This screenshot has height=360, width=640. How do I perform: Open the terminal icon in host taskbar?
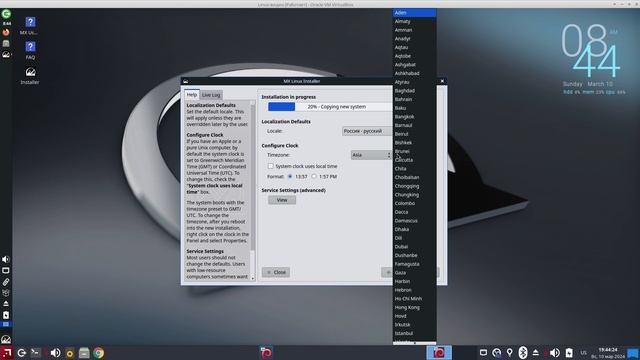tap(36, 353)
